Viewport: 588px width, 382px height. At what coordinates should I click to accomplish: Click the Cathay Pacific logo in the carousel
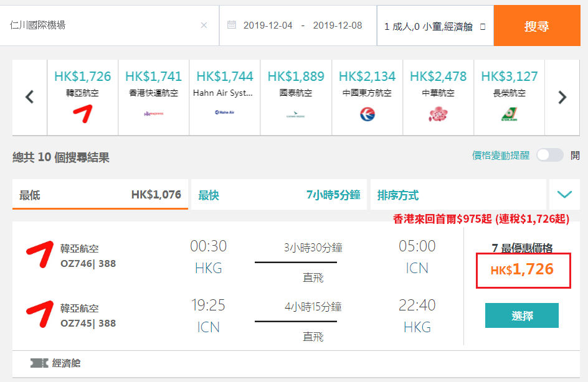click(296, 114)
